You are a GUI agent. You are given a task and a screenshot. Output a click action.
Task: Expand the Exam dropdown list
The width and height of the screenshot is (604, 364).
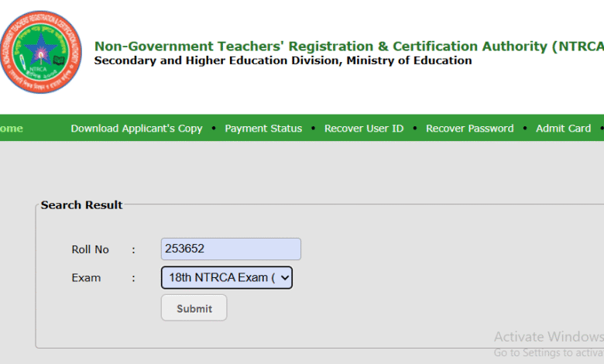[226, 277]
